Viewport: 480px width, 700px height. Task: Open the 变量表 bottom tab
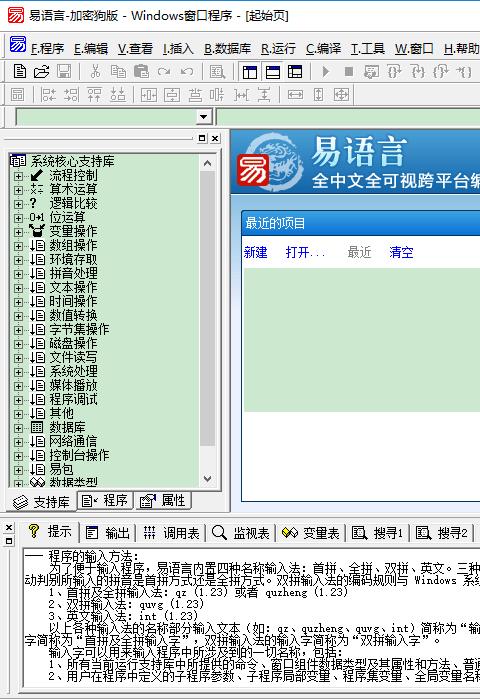click(311, 533)
